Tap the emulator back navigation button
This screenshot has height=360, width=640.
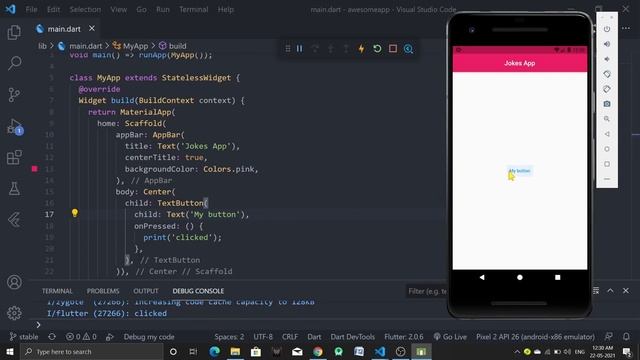pyautogui.click(x=482, y=277)
